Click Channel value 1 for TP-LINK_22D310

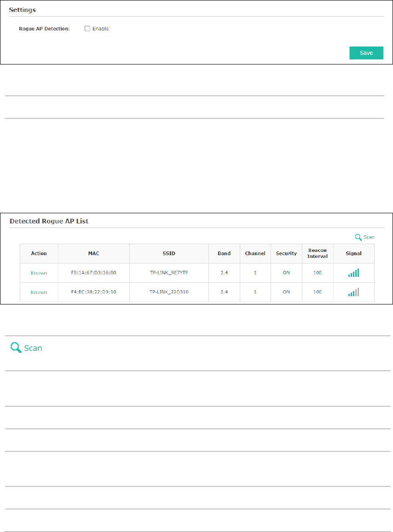tap(255, 292)
